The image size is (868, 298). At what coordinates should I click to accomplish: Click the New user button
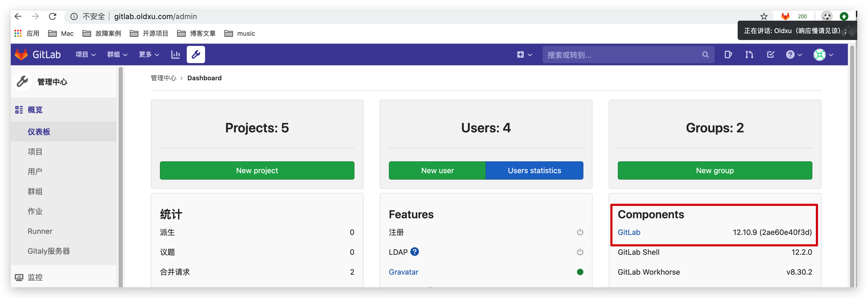[437, 170]
